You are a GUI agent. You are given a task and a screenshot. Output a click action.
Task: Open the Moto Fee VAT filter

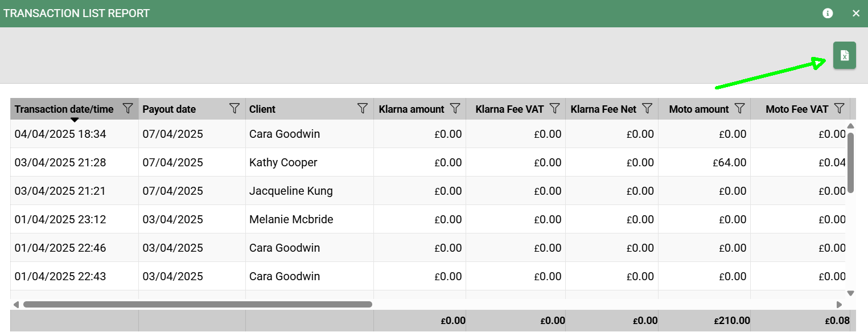click(x=839, y=108)
